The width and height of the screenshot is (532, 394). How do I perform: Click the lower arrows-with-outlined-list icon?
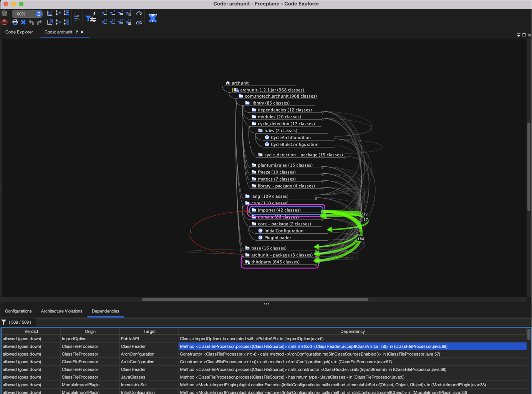(66, 22)
